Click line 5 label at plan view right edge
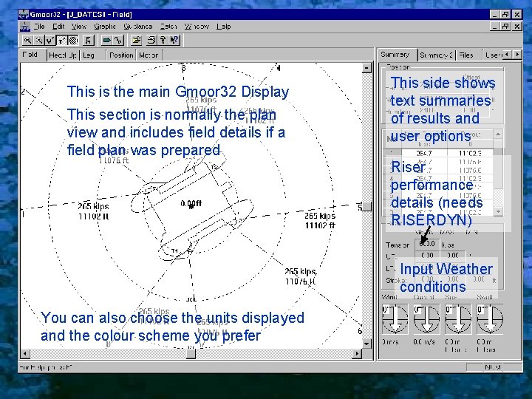 pyautogui.click(x=360, y=207)
